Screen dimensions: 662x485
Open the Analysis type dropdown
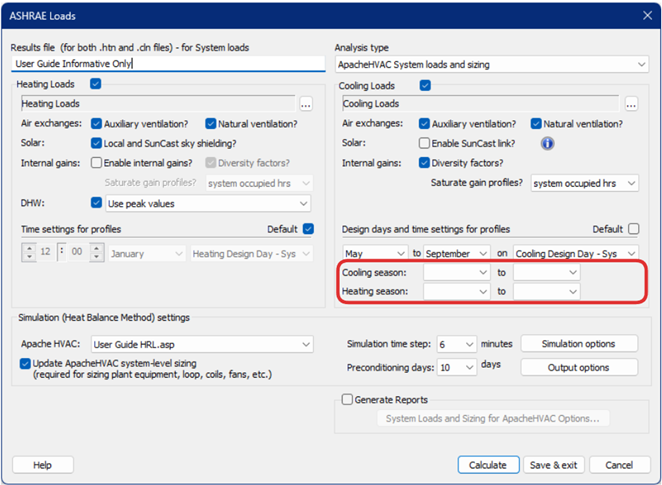(x=491, y=64)
